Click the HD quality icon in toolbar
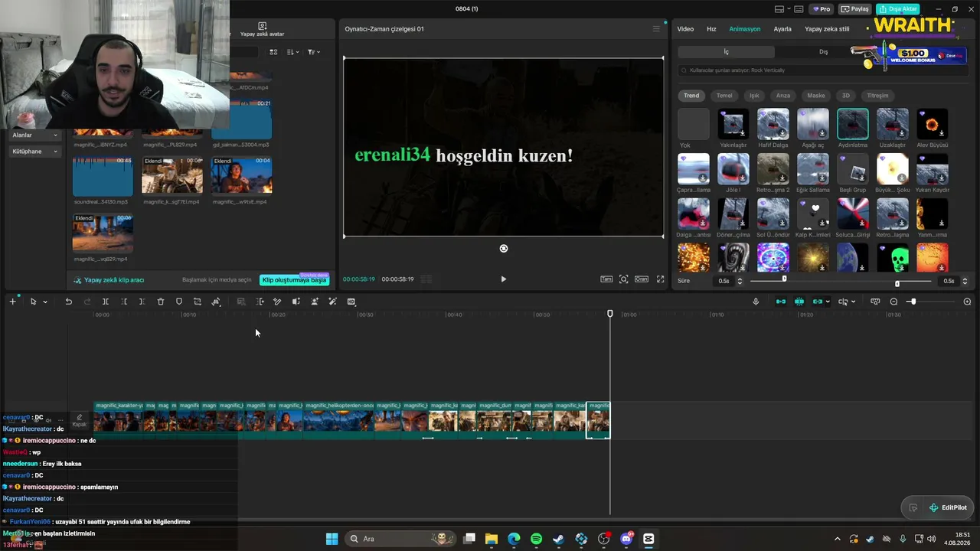This screenshot has height=551, width=980. pos(351,302)
